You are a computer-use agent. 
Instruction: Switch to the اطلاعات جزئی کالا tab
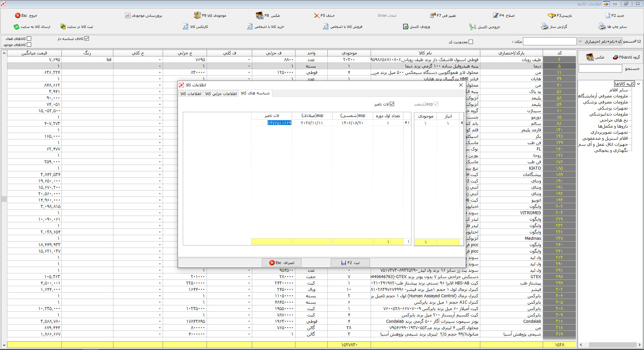tap(221, 94)
